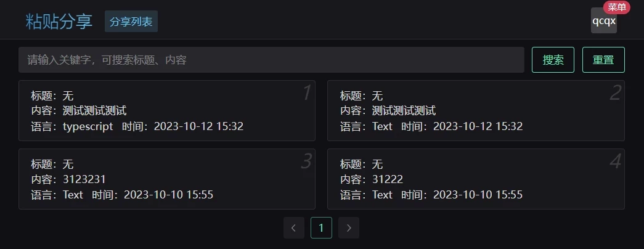This screenshot has height=249, width=644.
Task: Open share card number 4
Action: coord(476,179)
